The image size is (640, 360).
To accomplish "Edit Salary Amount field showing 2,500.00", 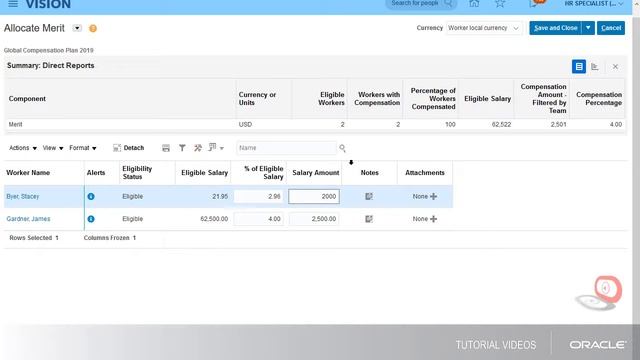I will pos(314,219).
